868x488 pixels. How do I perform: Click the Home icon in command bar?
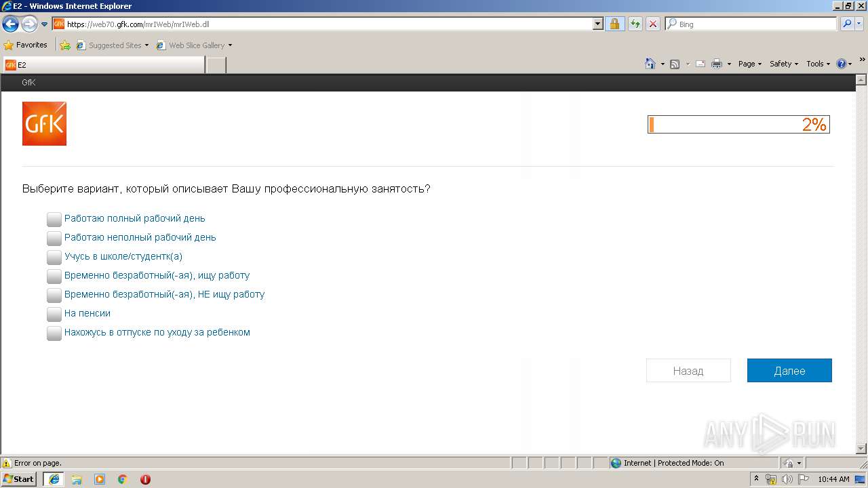pos(650,64)
